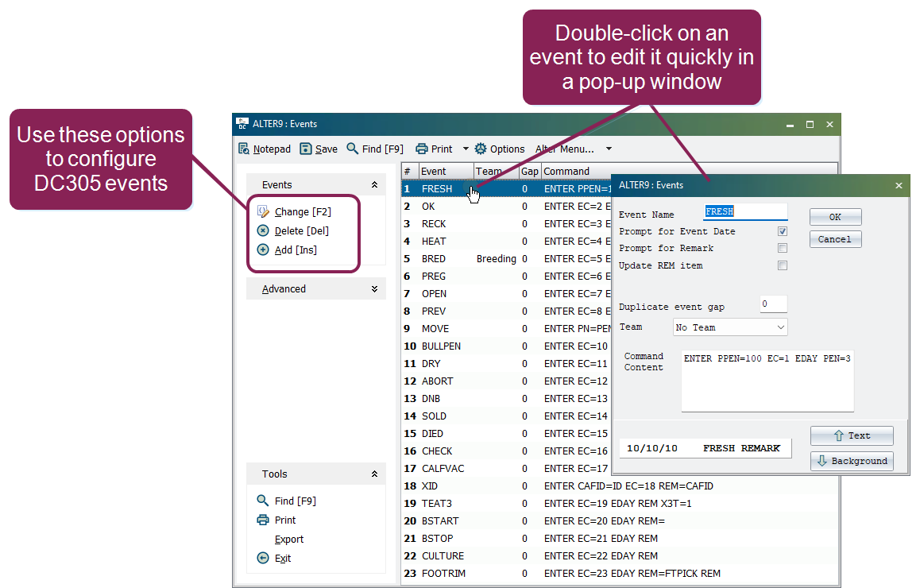Select the ABORT event row
Image resolution: width=920 pixels, height=588 pixels.
[x=506, y=381]
